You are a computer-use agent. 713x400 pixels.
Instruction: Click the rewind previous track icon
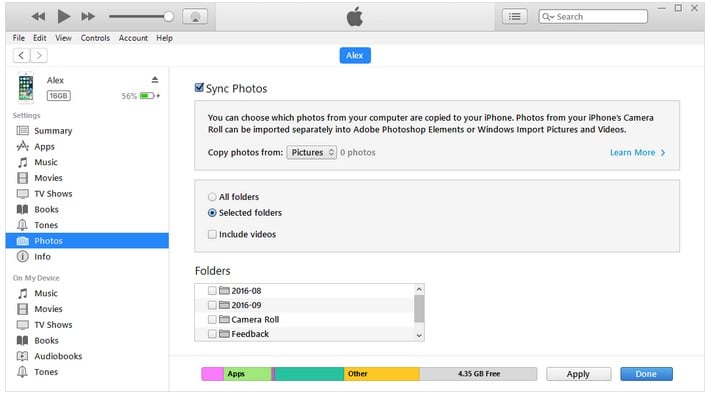point(38,17)
